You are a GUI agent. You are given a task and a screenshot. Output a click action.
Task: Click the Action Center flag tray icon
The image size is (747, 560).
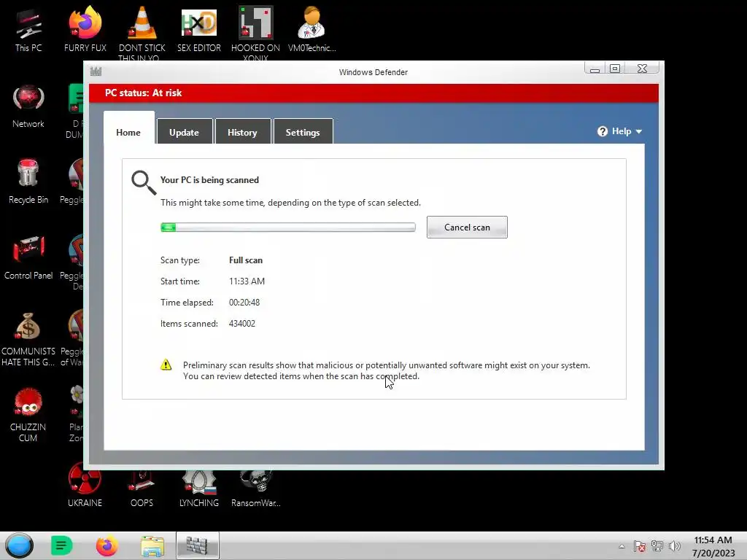[639, 546]
